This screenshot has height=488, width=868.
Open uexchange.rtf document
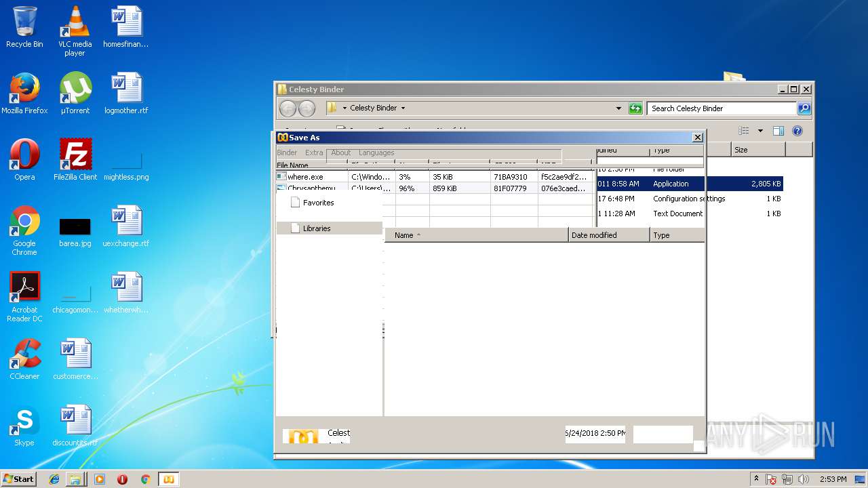[126, 226]
